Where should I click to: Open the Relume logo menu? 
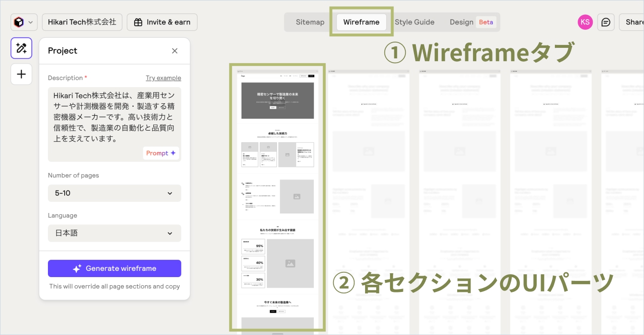[19, 22]
